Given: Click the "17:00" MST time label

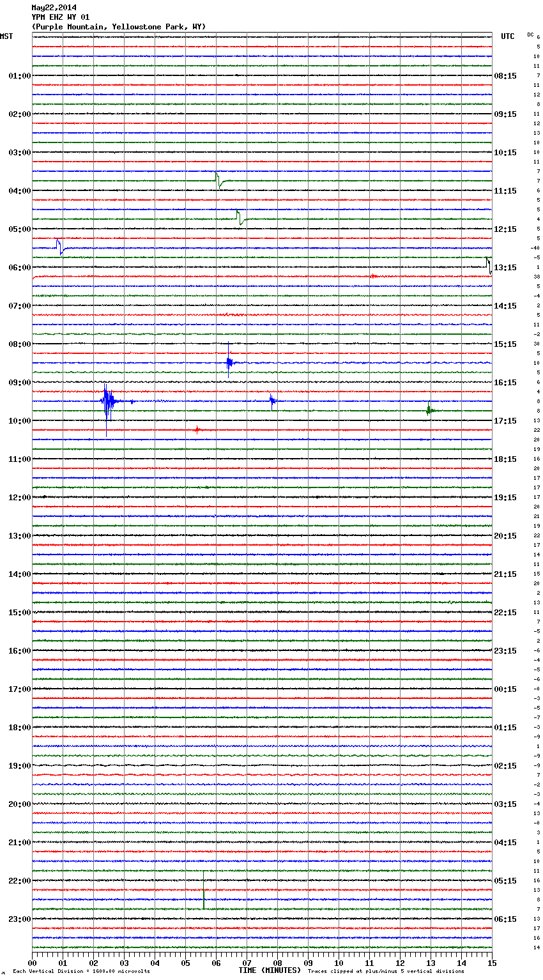Looking at the screenshot, I should coord(20,689).
